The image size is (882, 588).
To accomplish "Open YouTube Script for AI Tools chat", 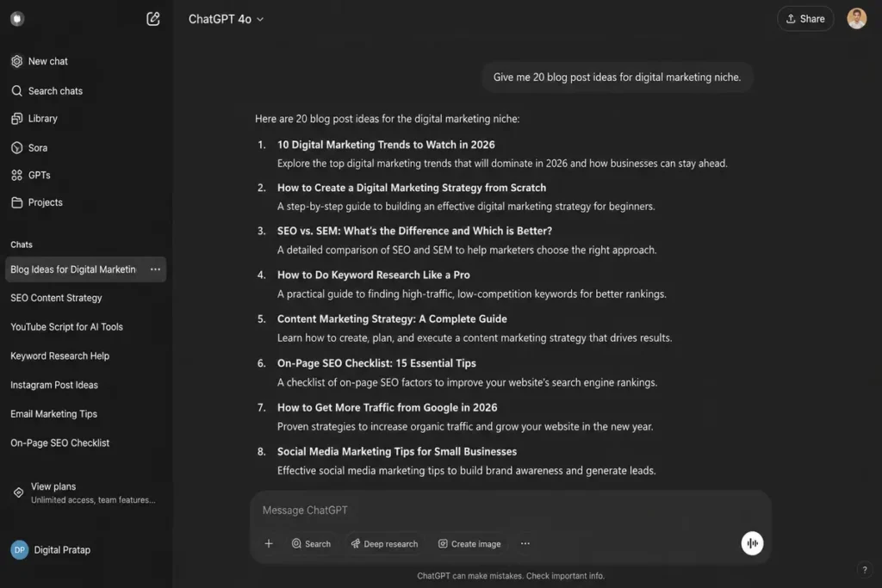I will (x=66, y=326).
